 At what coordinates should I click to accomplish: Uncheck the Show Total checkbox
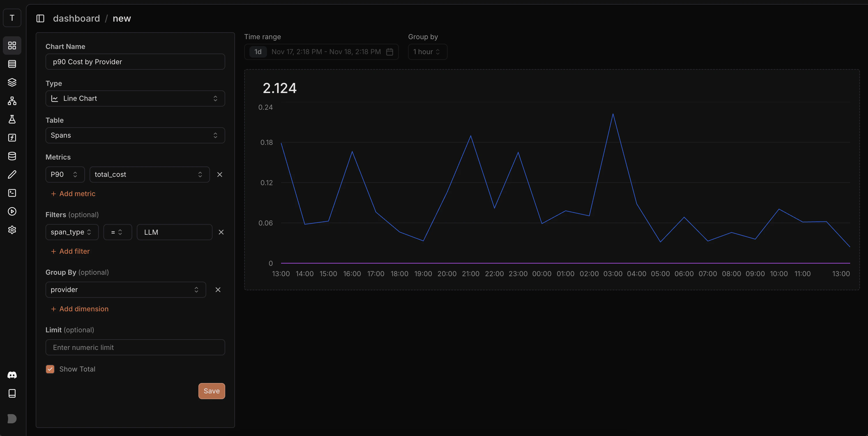click(x=50, y=369)
